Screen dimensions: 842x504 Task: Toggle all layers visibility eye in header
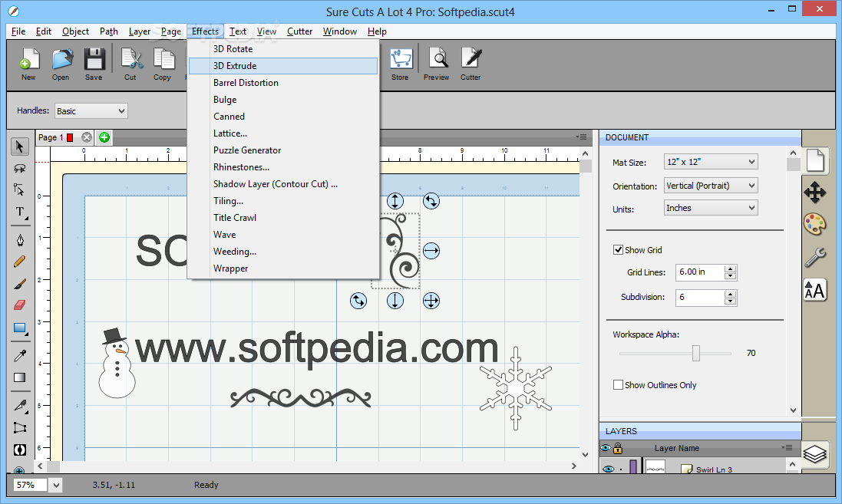pos(606,448)
